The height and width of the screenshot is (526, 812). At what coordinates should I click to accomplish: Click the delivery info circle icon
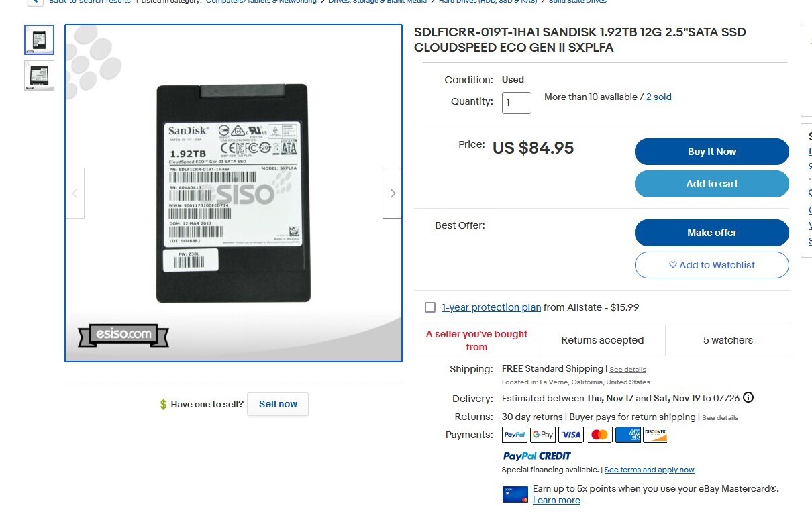[748, 397]
